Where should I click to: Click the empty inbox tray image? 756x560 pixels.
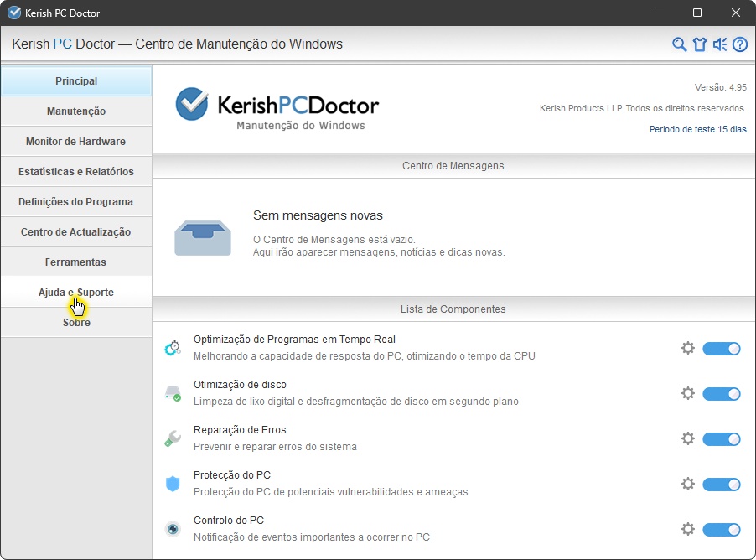click(x=203, y=238)
